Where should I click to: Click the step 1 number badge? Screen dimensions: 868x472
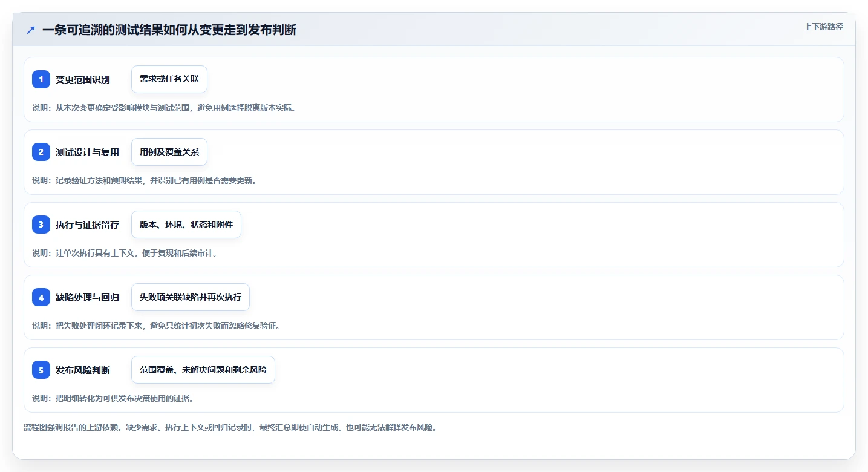point(41,79)
